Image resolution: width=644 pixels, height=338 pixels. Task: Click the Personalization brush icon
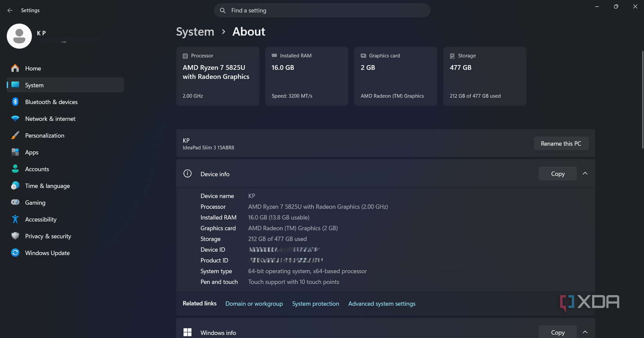pos(15,135)
